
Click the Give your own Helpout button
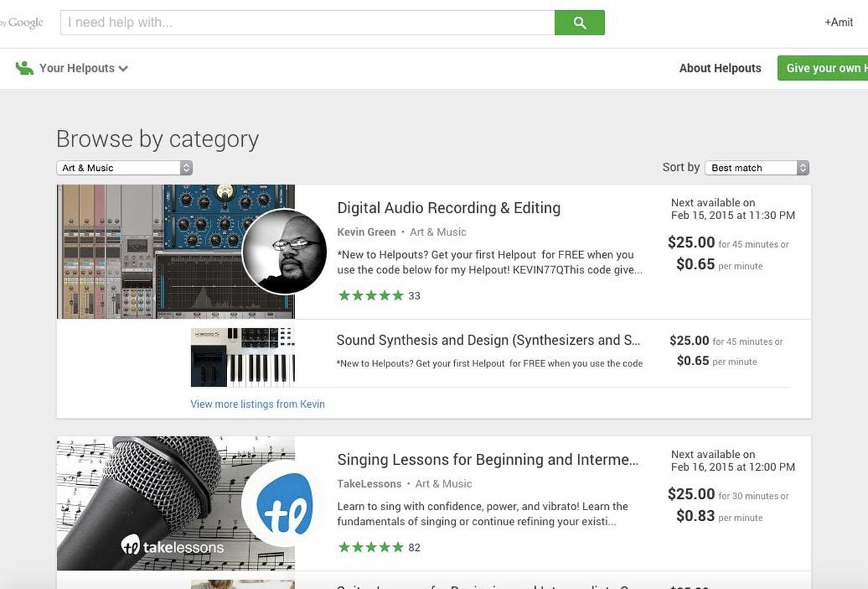tap(823, 68)
